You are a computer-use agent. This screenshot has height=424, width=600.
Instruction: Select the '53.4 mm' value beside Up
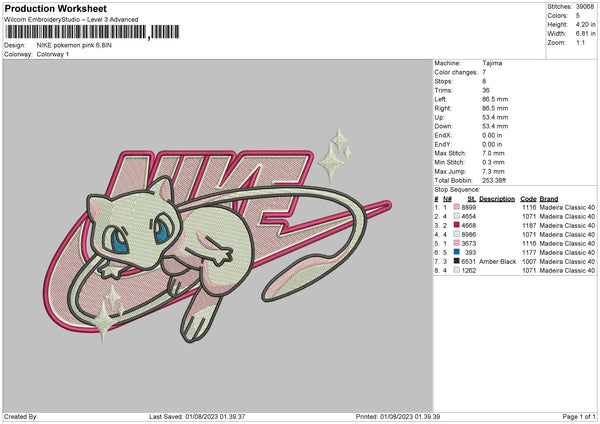click(x=495, y=117)
